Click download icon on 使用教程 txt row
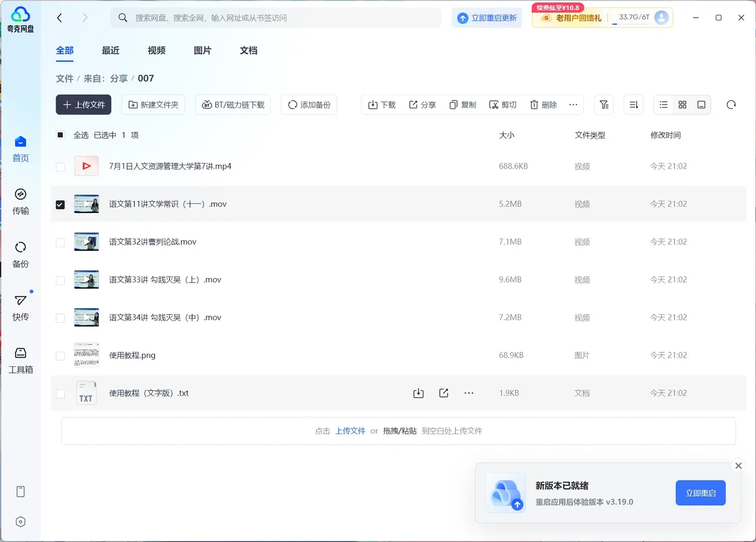This screenshot has width=756, height=542. point(418,393)
